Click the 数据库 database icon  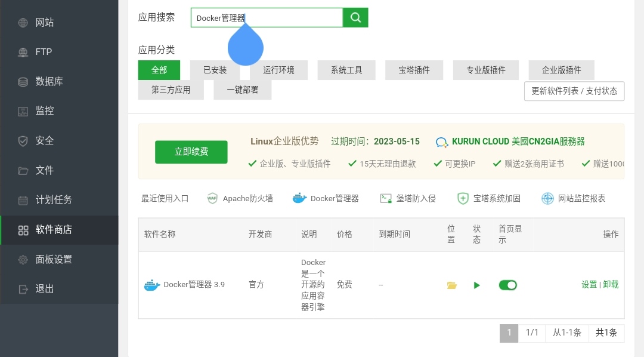(23, 82)
